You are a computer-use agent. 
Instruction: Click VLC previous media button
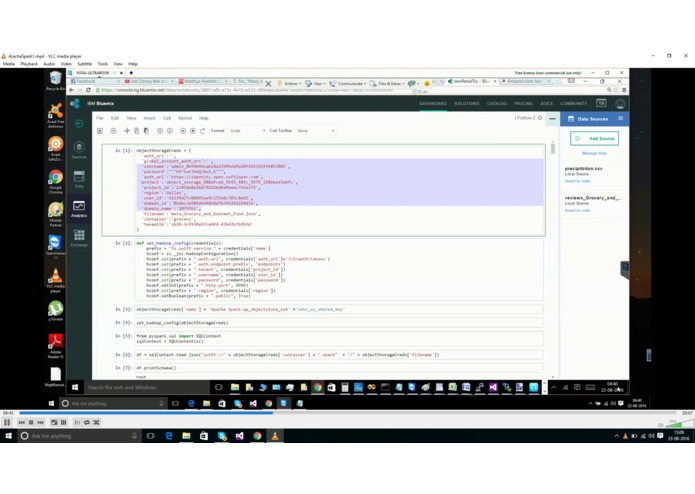[21, 422]
